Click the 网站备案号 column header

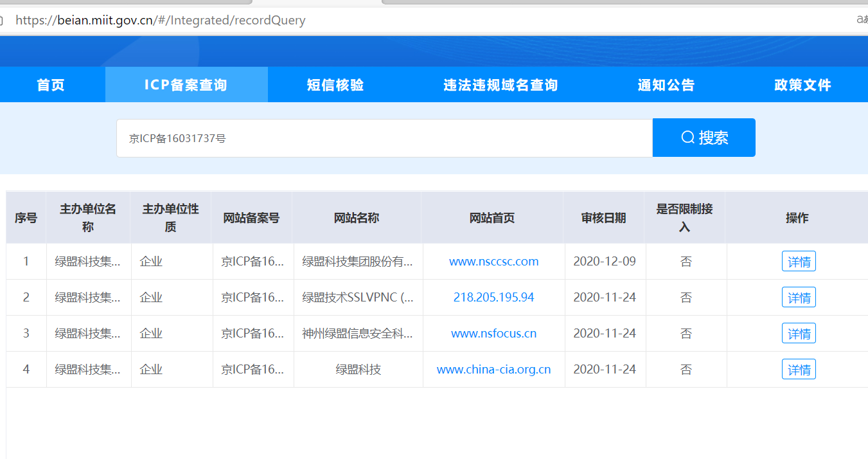[x=252, y=218]
